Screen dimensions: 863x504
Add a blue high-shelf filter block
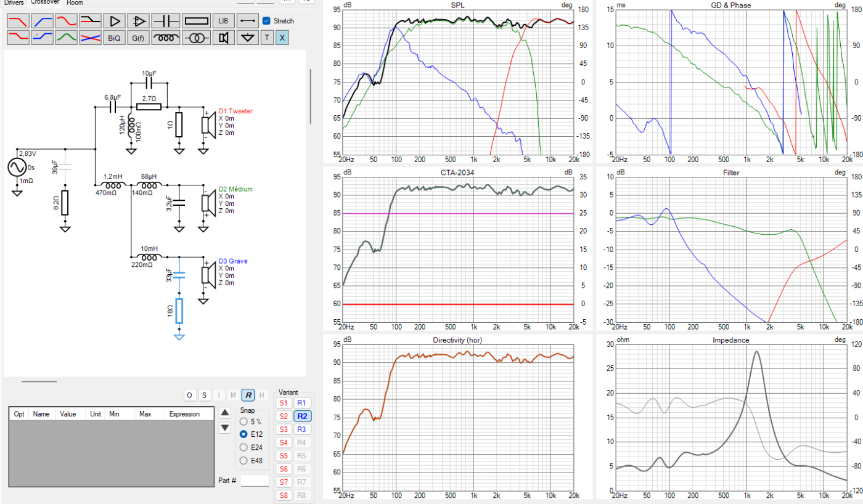click(x=42, y=38)
